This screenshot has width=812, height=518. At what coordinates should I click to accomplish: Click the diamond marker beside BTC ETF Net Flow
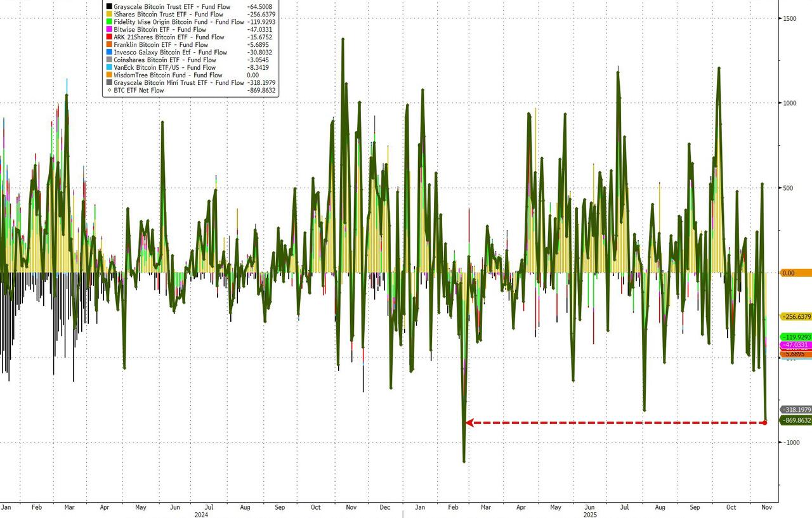[108, 91]
